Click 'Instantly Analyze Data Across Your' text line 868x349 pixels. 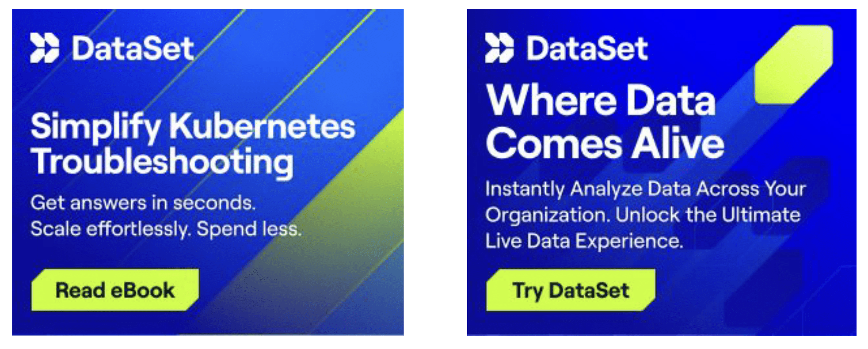tap(646, 189)
